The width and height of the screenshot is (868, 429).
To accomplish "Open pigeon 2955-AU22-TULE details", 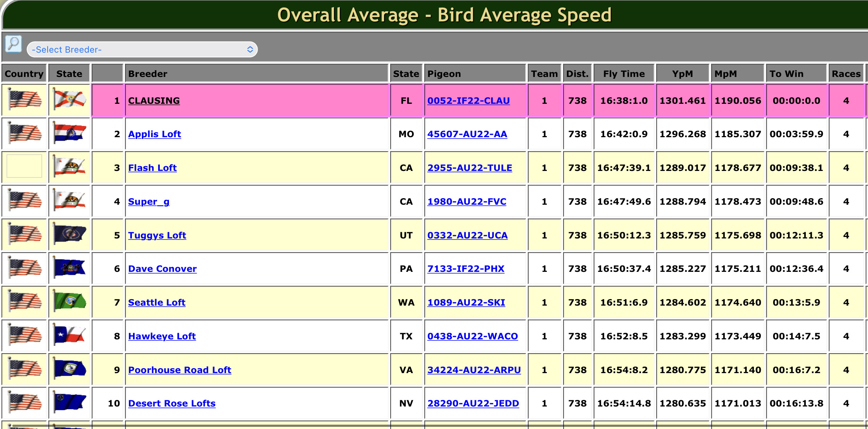I will click(x=469, y=168).
